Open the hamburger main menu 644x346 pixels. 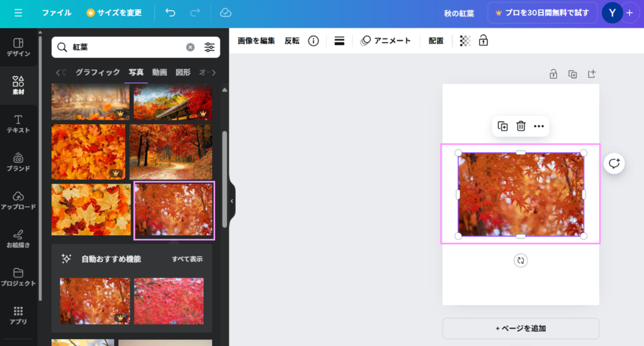tap(18, 13)
